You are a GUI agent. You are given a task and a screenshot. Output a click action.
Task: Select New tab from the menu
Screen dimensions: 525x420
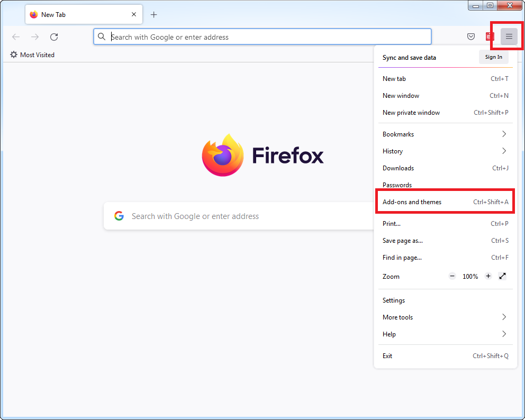tap(445, 79)
